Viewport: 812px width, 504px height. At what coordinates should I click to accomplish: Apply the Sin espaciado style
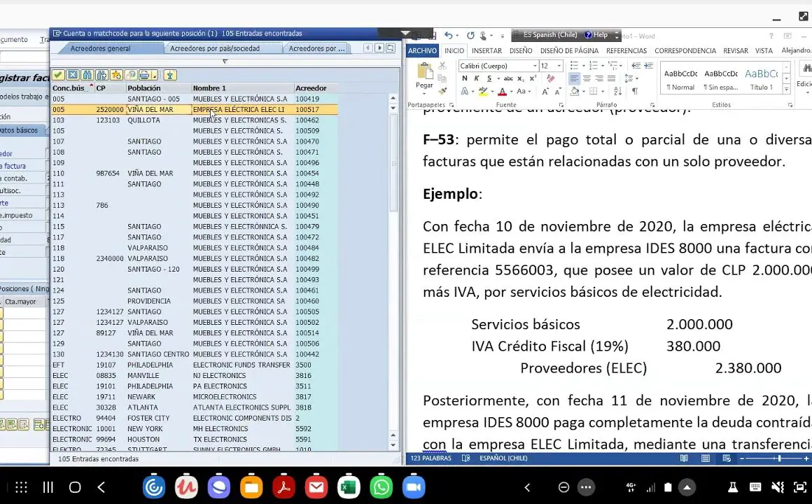click(721, 78)
